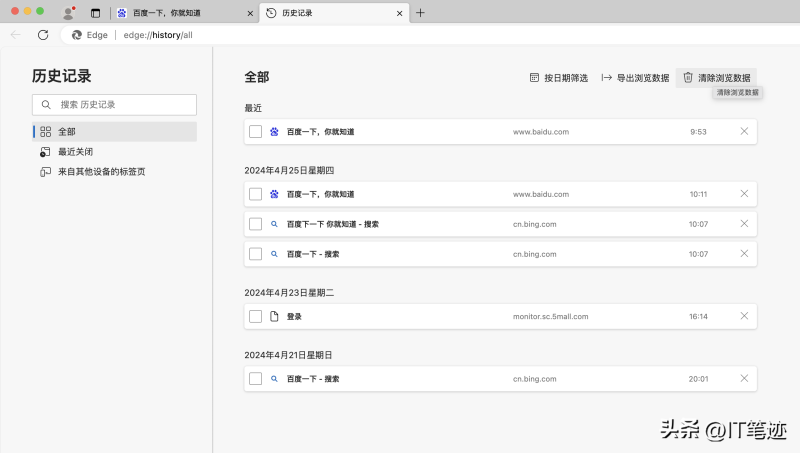Click the 2024年4月25日星期四 date heading

289,170
